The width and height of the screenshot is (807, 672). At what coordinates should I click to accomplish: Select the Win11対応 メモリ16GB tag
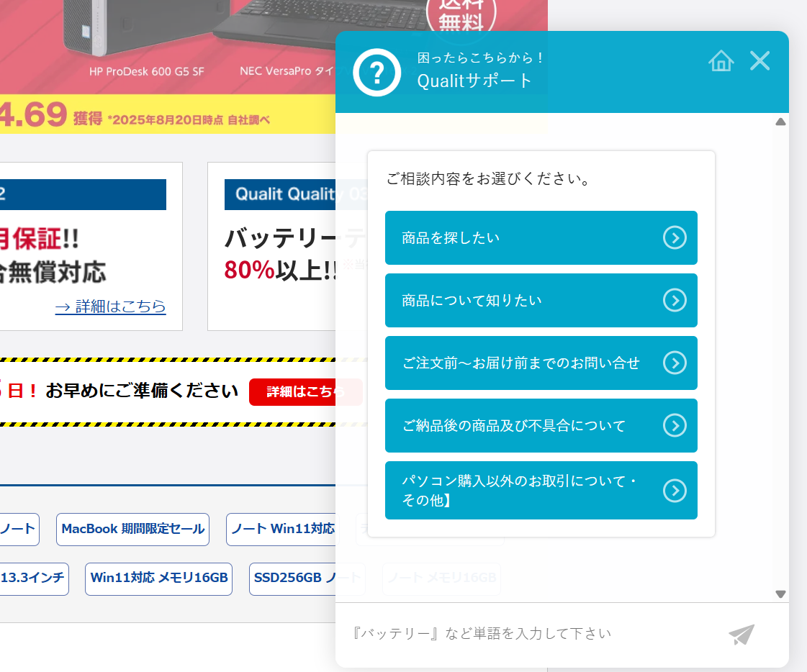(158, 578)
